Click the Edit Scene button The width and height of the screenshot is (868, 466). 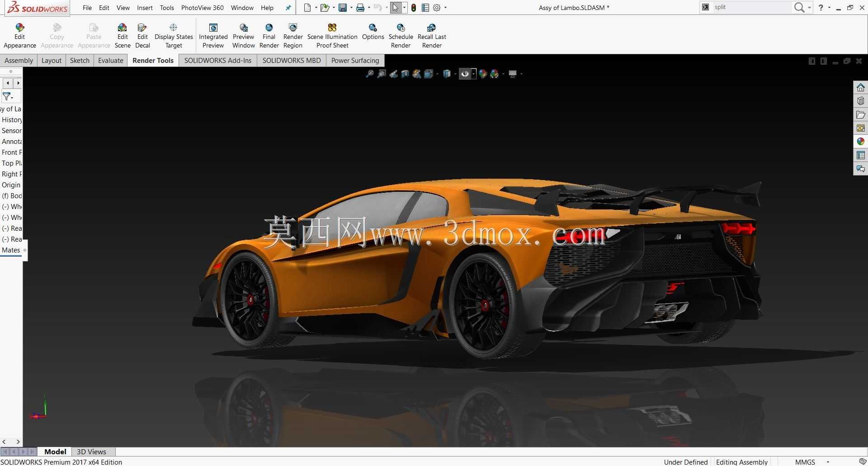pos(123,36)
